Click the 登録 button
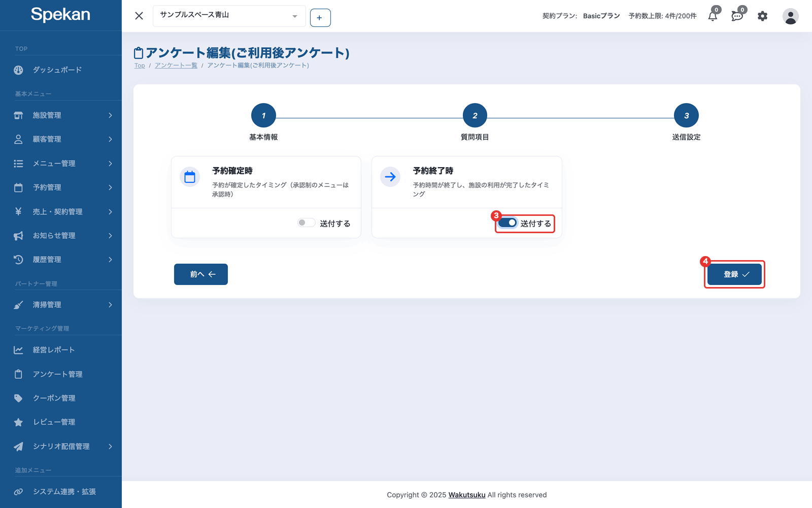 (734, 274)
